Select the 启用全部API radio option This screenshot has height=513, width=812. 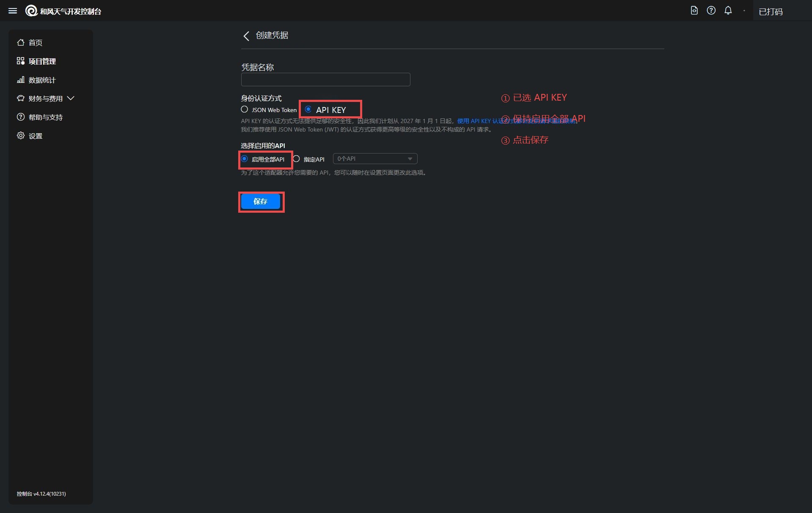pos(244,159)
